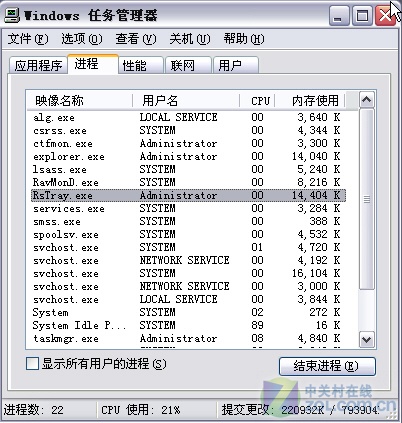Viewport: 402px width, 423px height.
Task: Select the explorer.exe process row
Action: coord(188,156)
